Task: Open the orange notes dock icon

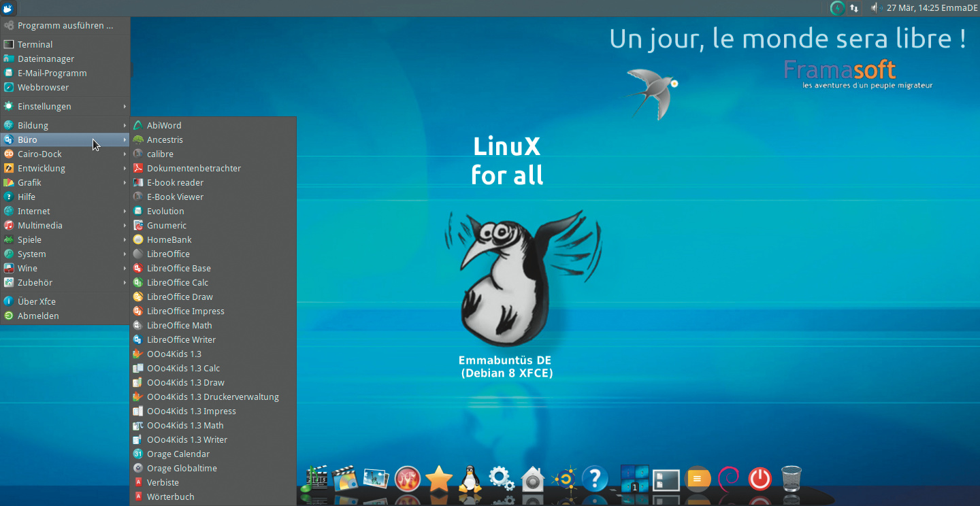Action: [698, 479]
